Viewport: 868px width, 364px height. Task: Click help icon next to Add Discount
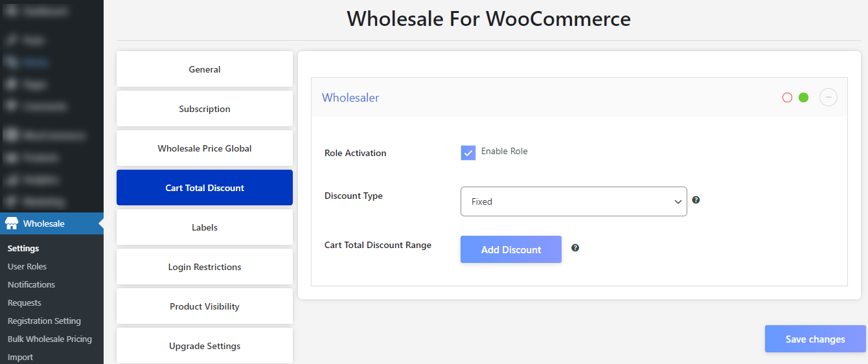click(x=575, y=248)
